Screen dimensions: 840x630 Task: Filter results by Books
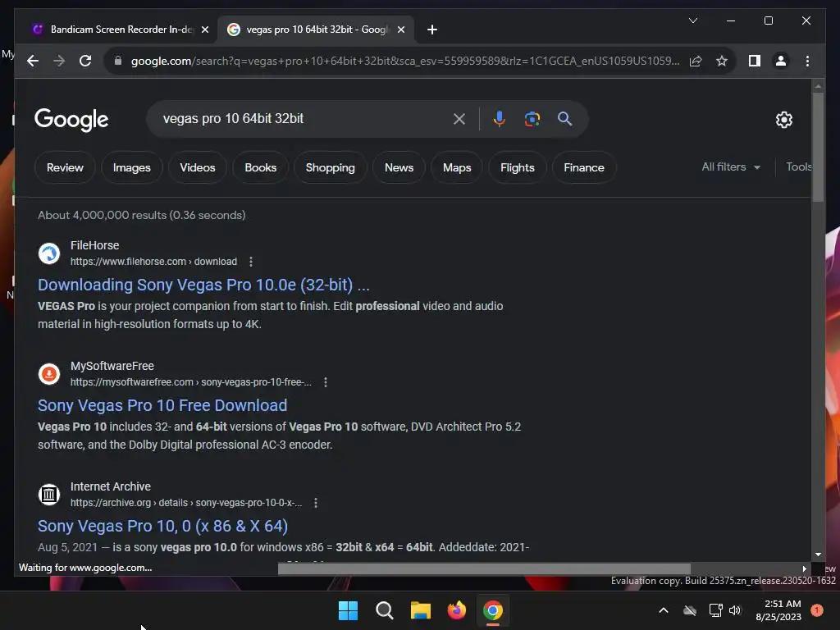point(260,167)
